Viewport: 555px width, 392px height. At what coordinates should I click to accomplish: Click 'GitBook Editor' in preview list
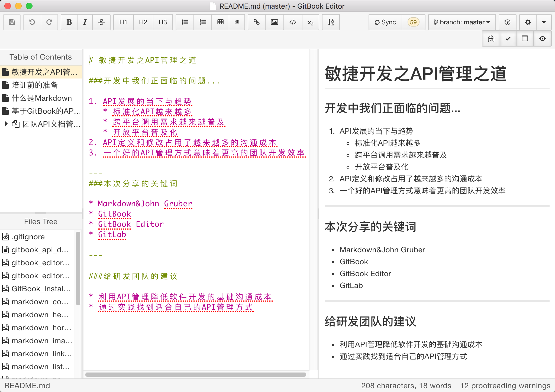(x=365, y=273)
